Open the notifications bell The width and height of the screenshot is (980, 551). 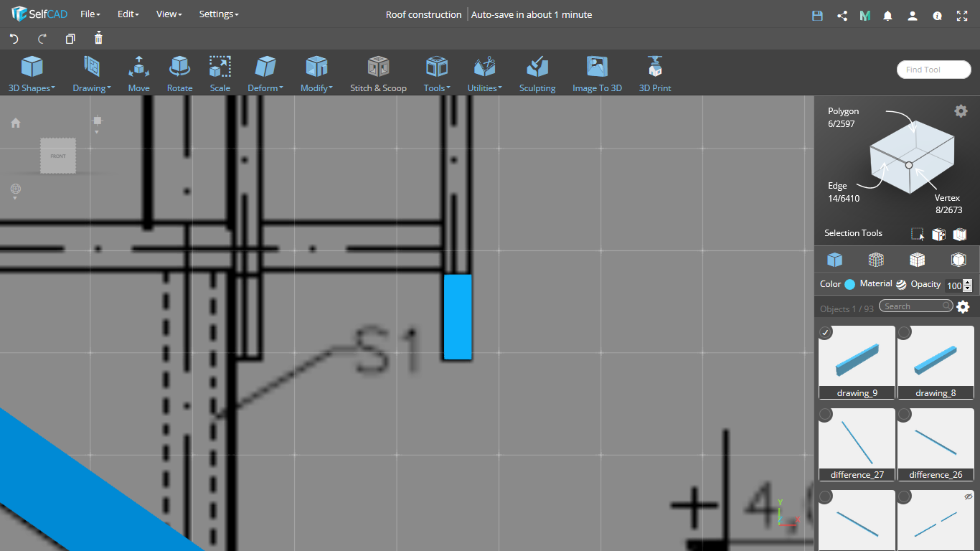888,15
